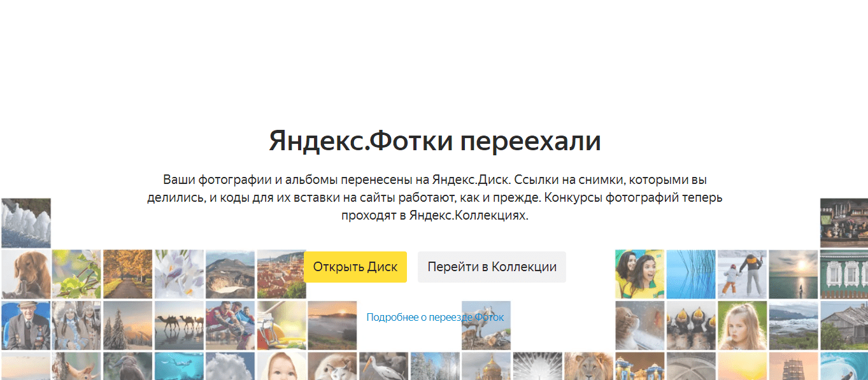868x380 pixels.
Task: Open the carved white window frames photo
Action: pos(844,274)
